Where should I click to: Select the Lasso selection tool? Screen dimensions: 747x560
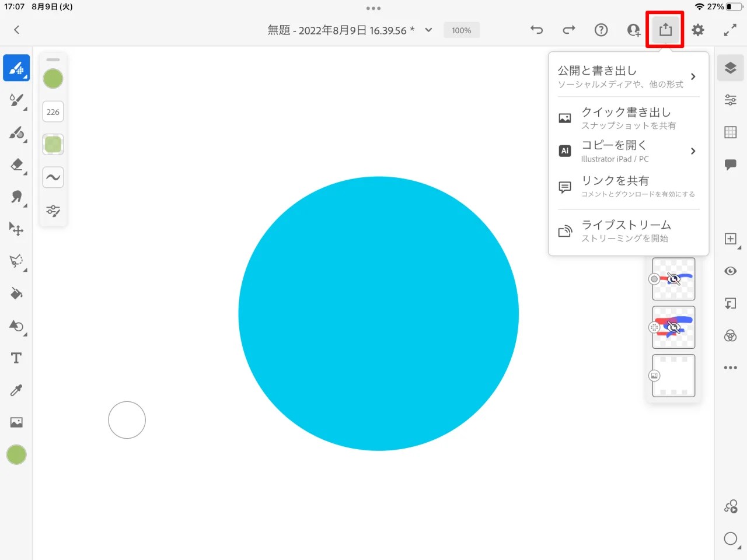[x=16, y=261]
